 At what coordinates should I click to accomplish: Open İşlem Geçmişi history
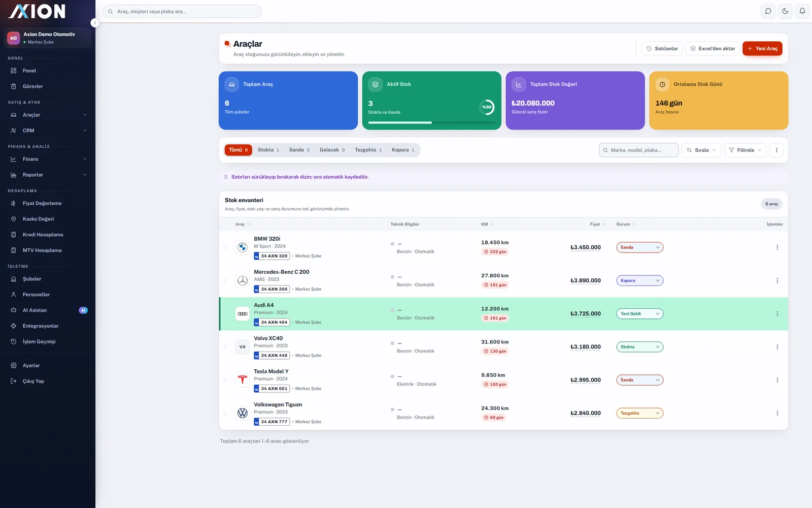pos(48,342)
